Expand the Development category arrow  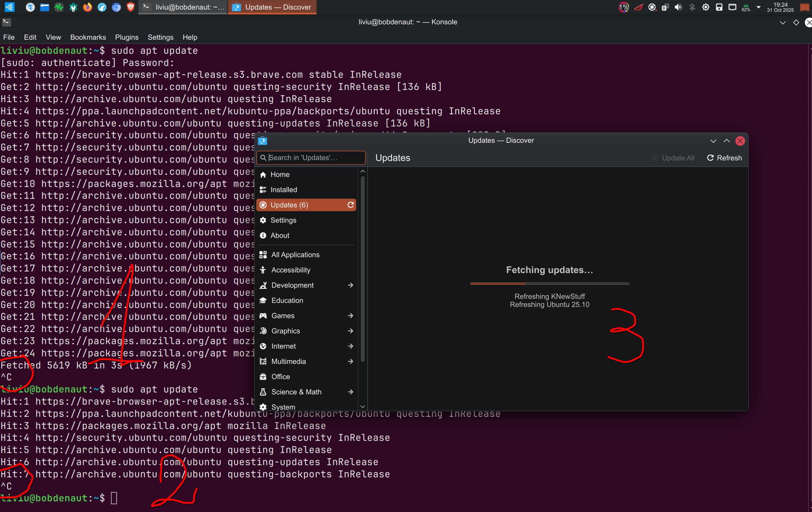point(351,285)
